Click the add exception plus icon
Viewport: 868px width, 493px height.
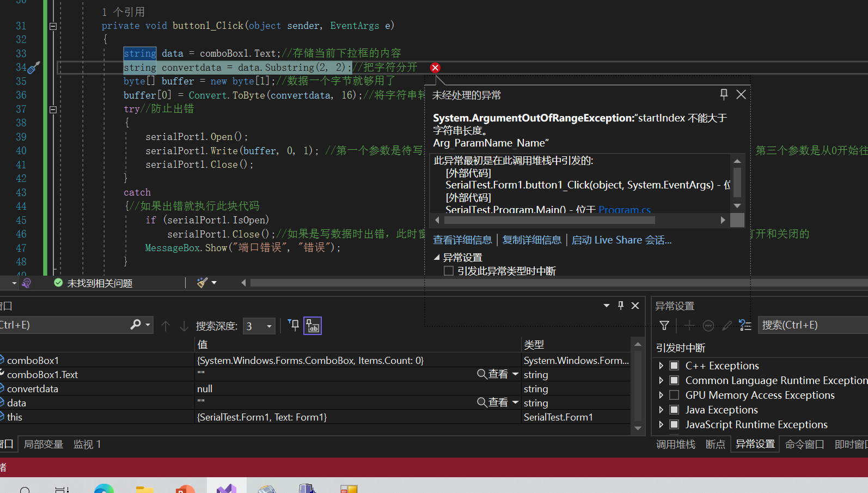[689, 325]
